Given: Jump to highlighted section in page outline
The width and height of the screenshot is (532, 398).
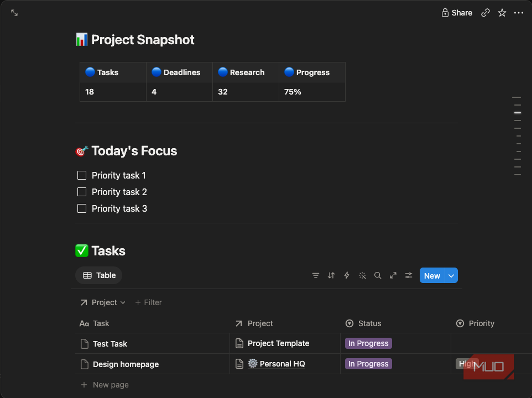Looking at the screenshot, I should 518,113.
